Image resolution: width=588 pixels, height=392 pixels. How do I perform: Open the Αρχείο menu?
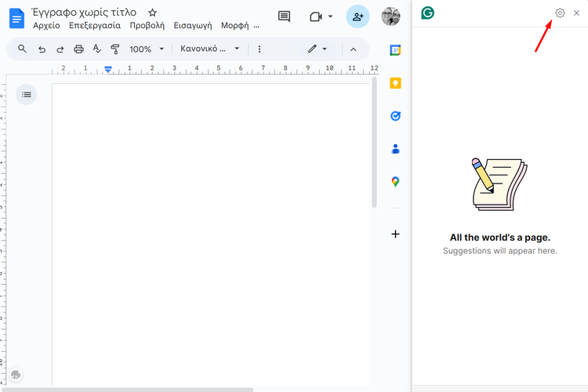tap(46, 25)
